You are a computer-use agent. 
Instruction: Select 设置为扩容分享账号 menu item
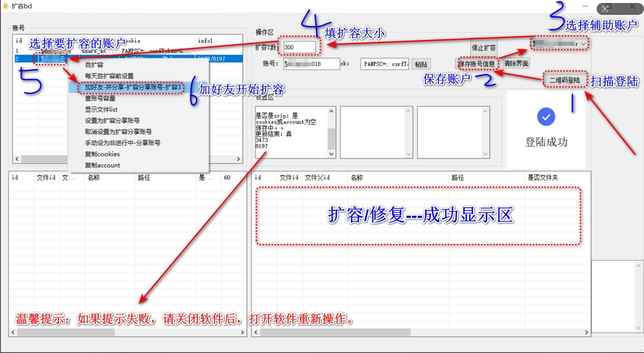coord(112,120)
